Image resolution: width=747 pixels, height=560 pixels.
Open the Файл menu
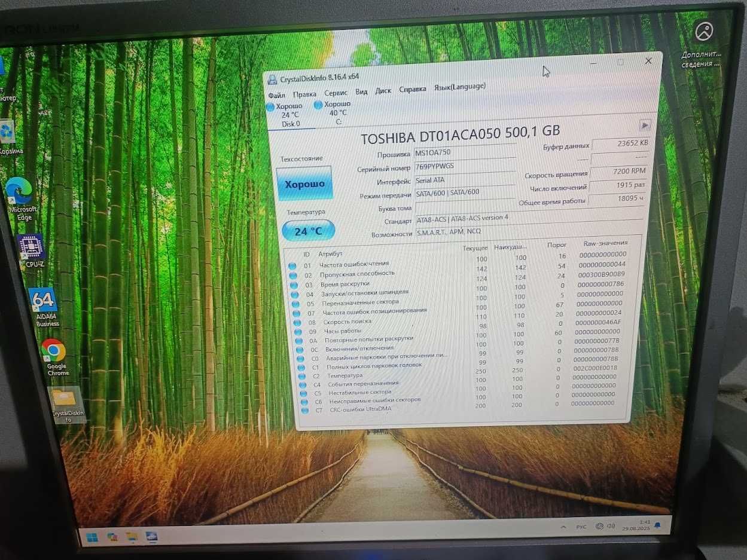pyautogui.click(x=276, y=96)
